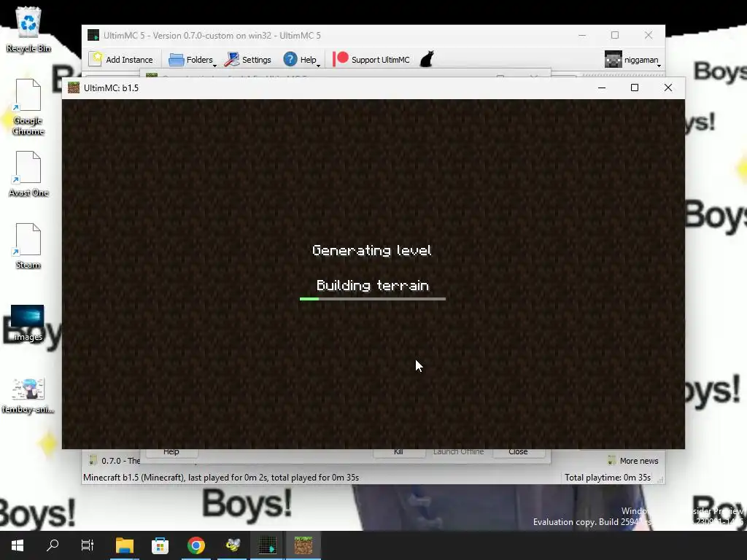Select Google Chrome desktop shortcut
747x560 pixels.
point(28,107)
